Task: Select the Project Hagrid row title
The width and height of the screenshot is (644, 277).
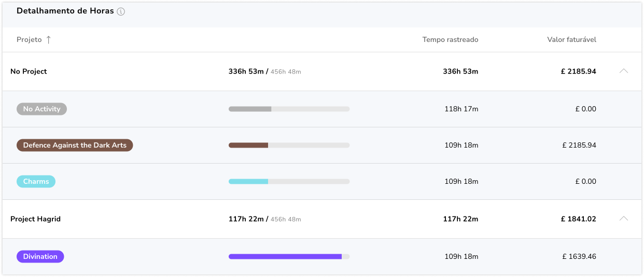Action: point(35,219)
